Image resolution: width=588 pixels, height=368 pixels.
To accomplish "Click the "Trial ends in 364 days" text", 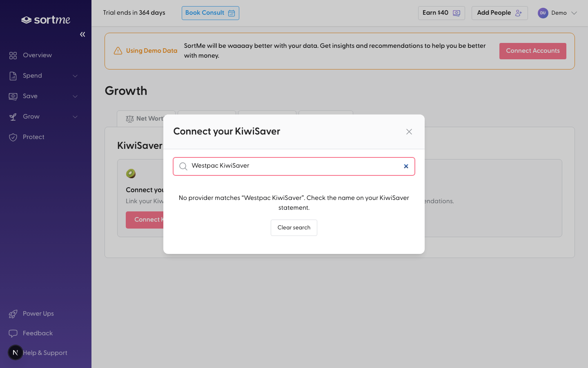I will click(x=134, y=13).
